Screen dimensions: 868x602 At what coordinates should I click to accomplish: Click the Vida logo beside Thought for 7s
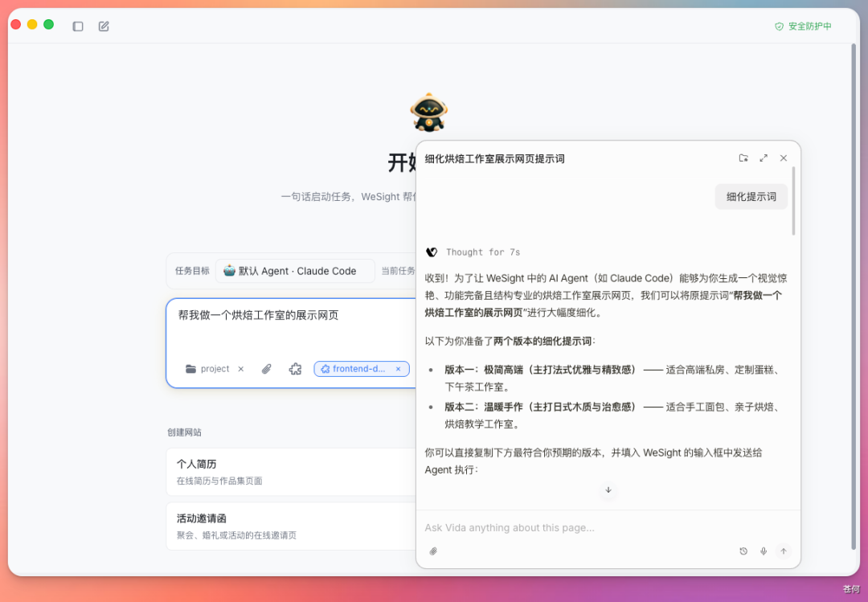[432, 252]
